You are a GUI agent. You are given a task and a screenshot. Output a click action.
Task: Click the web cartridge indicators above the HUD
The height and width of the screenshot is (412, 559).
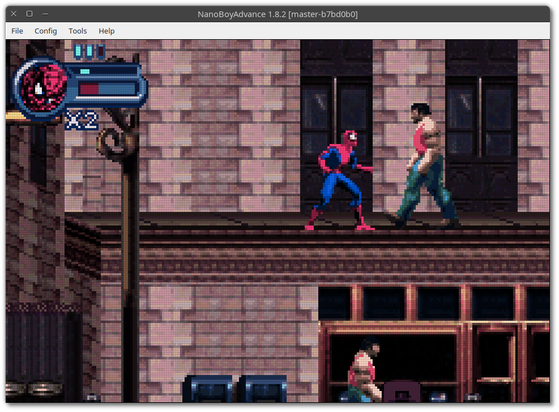click(x=89, y=51)
